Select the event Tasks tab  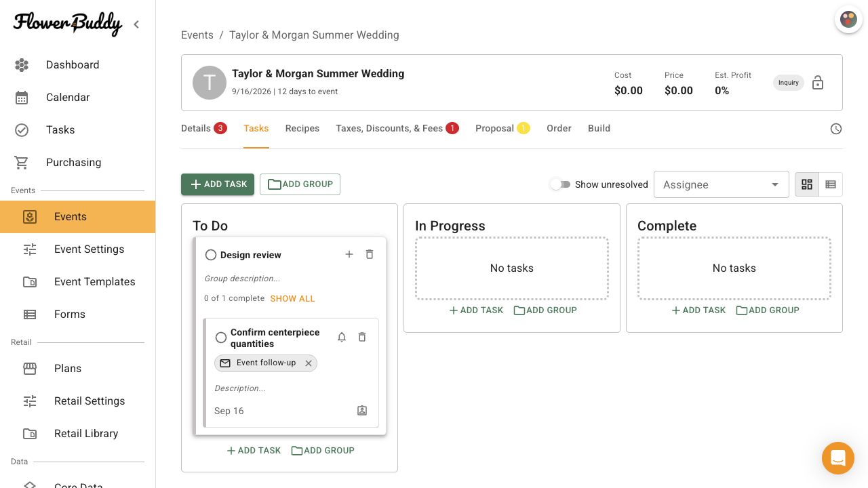click(x=256, y=128)
